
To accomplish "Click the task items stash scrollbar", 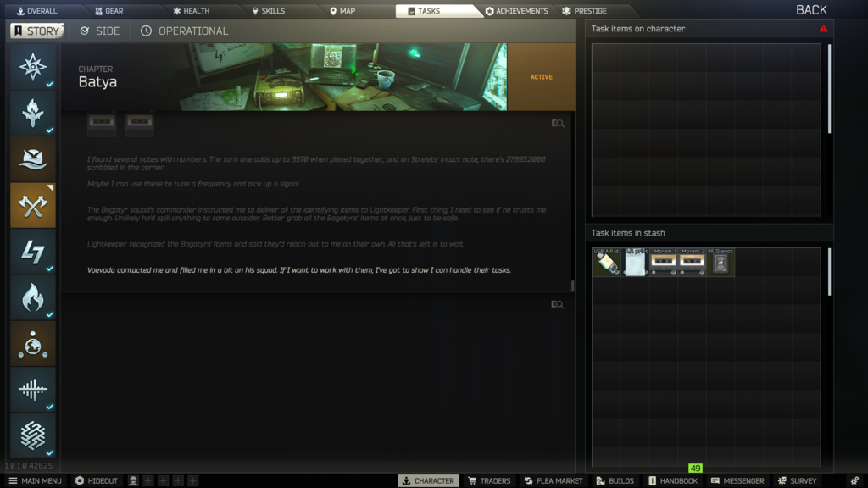I will coord(828,273).
